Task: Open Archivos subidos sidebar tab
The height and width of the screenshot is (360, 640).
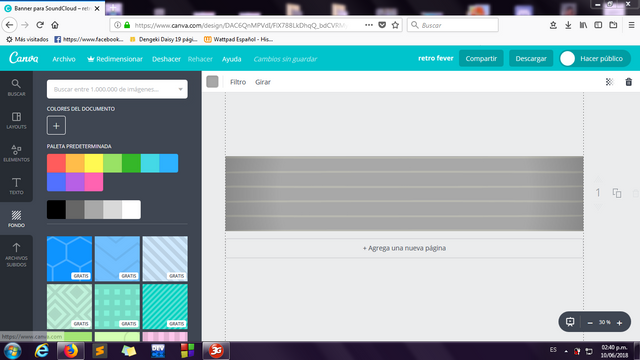Action: point(16,254)
